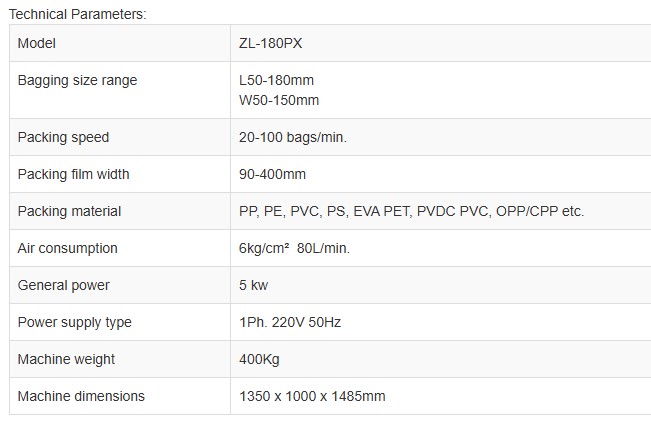The width and height of the screenshot is (651, 428).
Task: Select the "Bagging size range" label
Action: 77,81
